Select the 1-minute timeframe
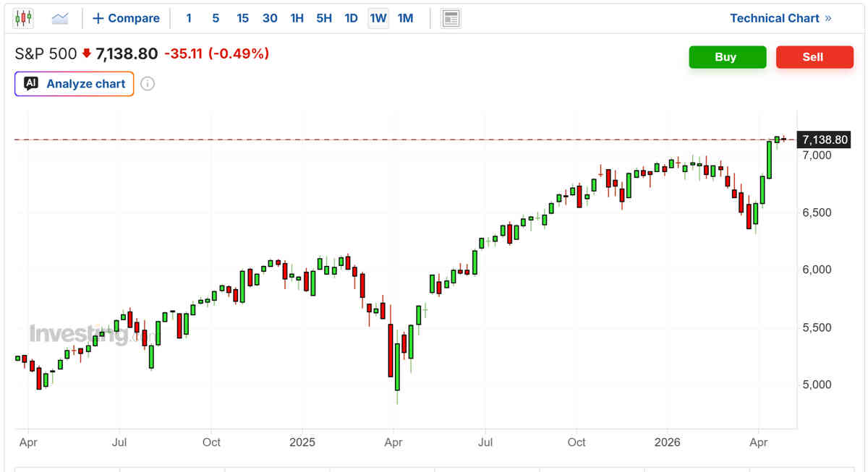This screenshot has width=868, height=472. point(189,18)
